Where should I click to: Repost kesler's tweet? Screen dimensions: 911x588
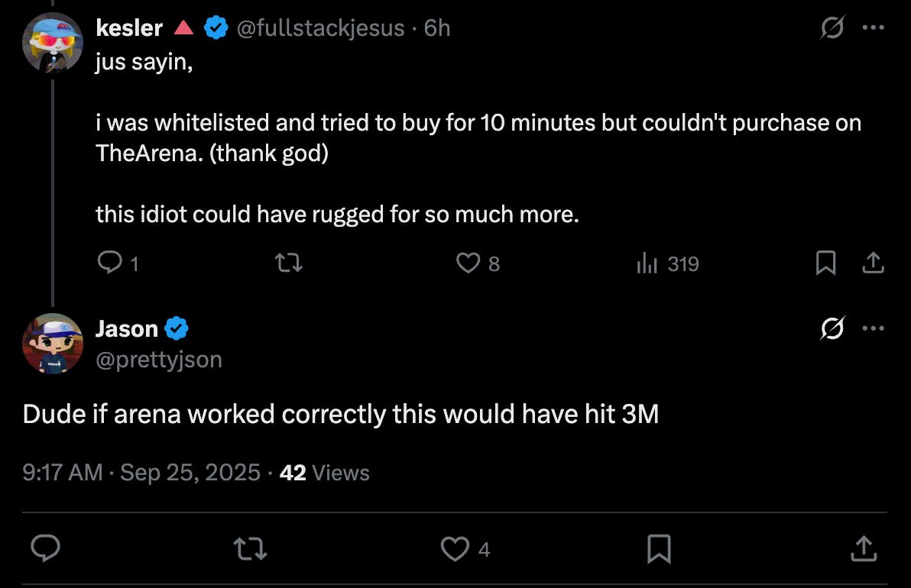pyautogui.click(x=289, y=263)
